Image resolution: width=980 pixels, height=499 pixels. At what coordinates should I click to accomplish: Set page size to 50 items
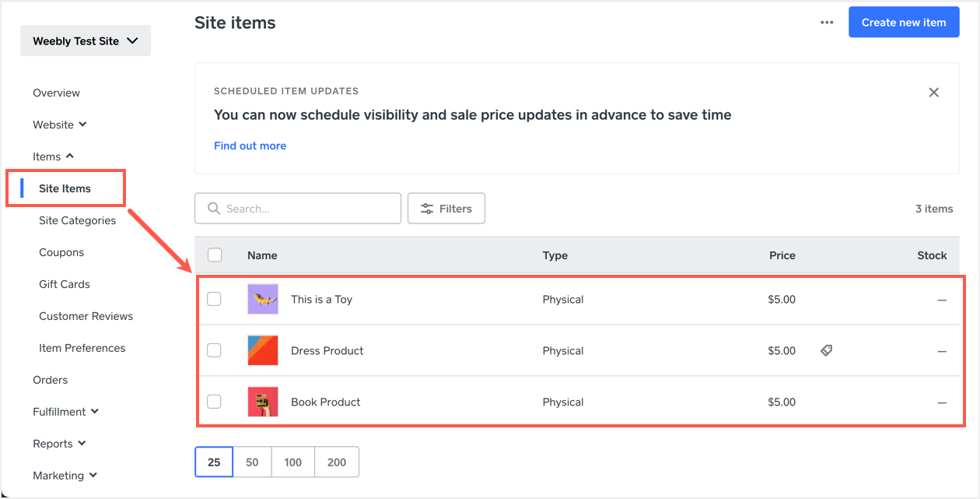click(252, 462)
